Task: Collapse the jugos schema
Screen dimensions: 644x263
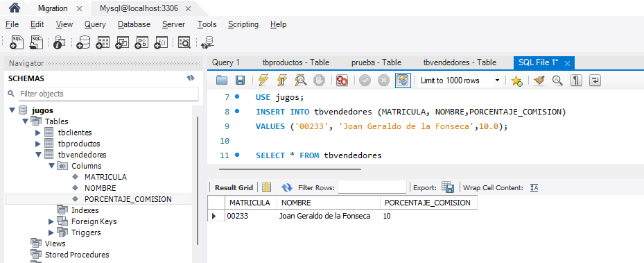Action: [x=12, y=110]
